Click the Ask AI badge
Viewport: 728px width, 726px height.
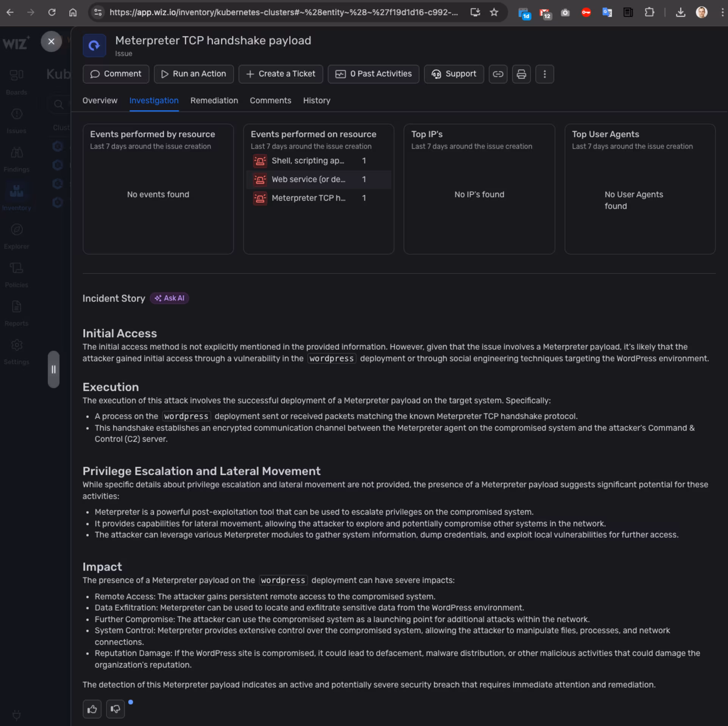point(169,298)
